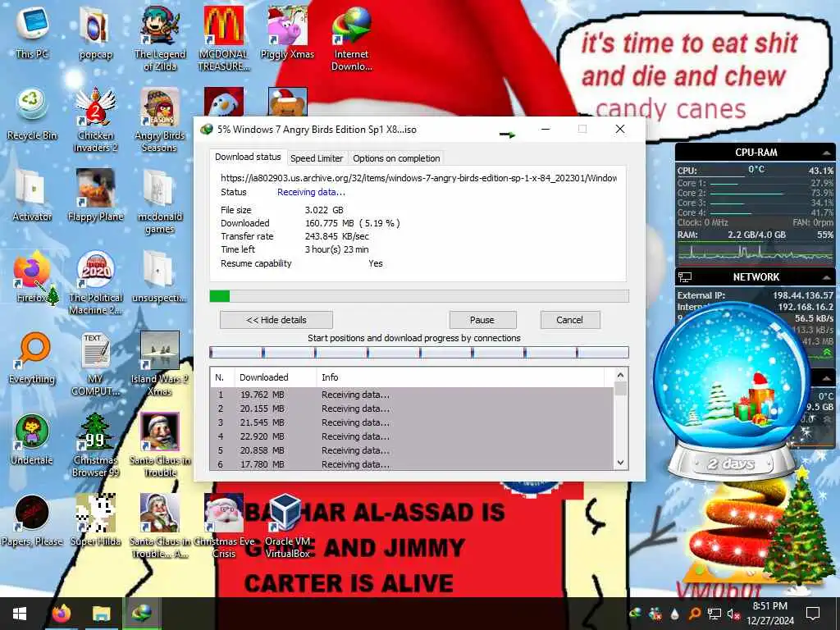
Task: Open the unsuspecti... folder icon
Action: [x=159, y=276]
